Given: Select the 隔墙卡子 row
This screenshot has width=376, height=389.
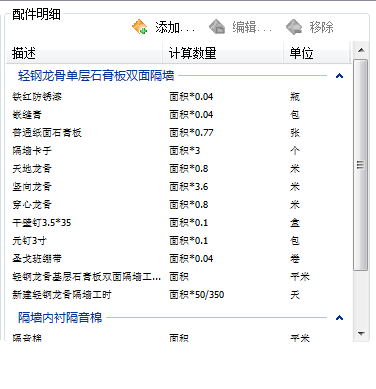Looking at the screenshot, I should tap(179, 151).
